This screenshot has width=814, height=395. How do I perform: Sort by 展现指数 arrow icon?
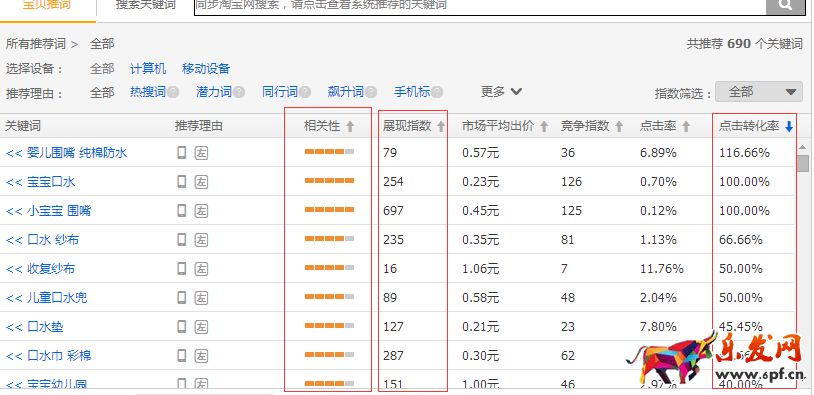[x=441, y=126]
